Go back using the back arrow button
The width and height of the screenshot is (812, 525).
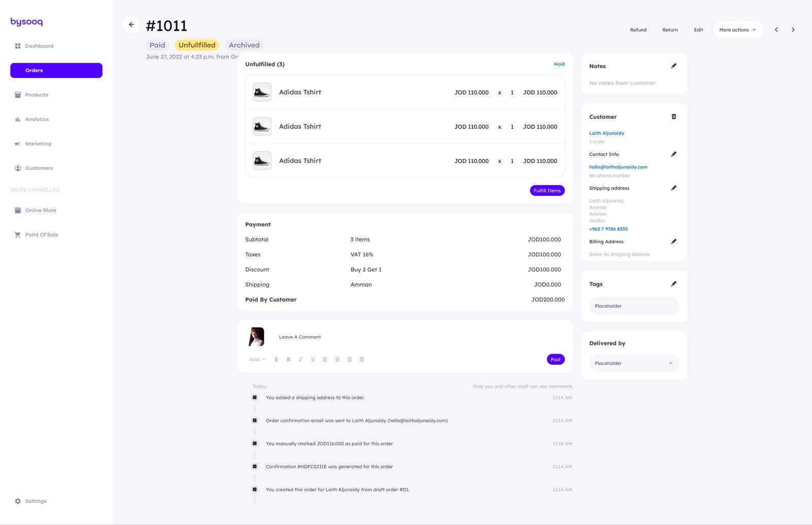(x=131, y=24)
